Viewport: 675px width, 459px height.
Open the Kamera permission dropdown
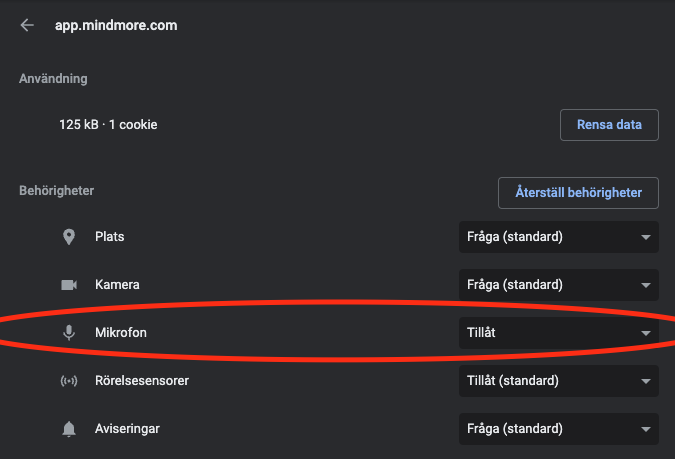pyautogui.click(x=558, y=285)
